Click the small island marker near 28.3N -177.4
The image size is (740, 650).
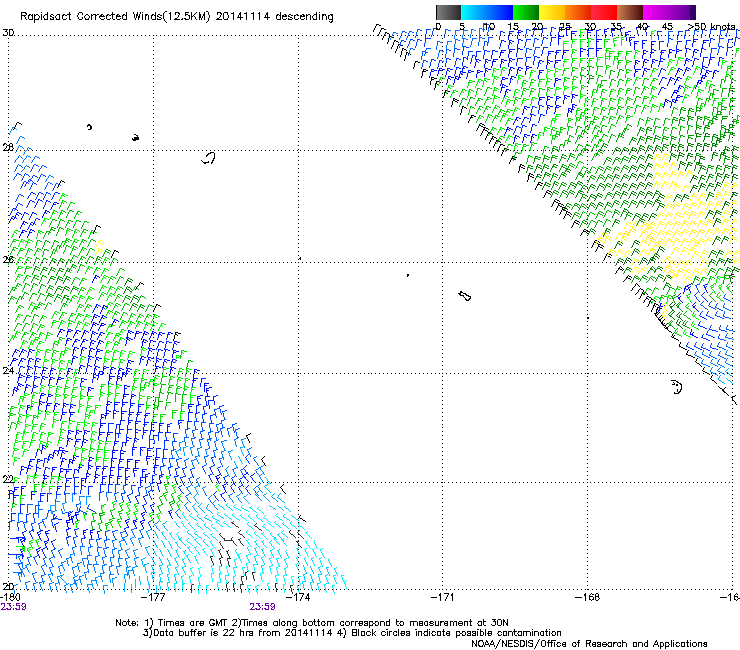[135, 138]
